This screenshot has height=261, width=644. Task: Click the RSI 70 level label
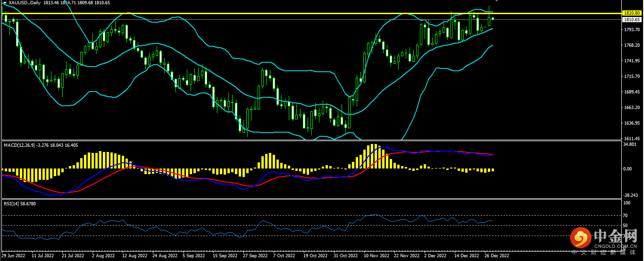[626, 216]
